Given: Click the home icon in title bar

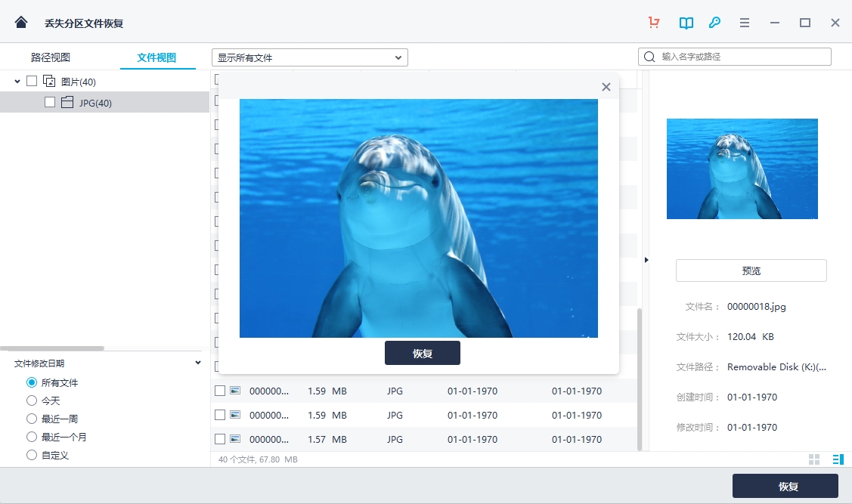Looking at the screenshot, I should (x=21, y=23).
